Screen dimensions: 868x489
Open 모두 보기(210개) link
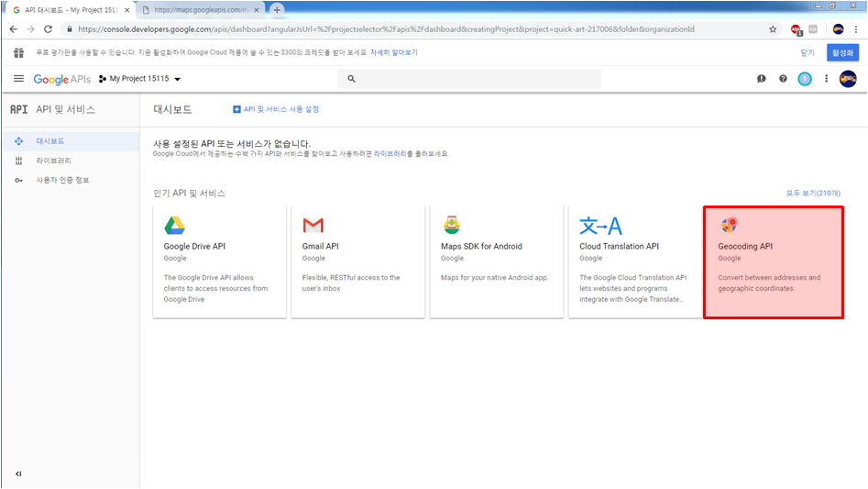[813, 194]
